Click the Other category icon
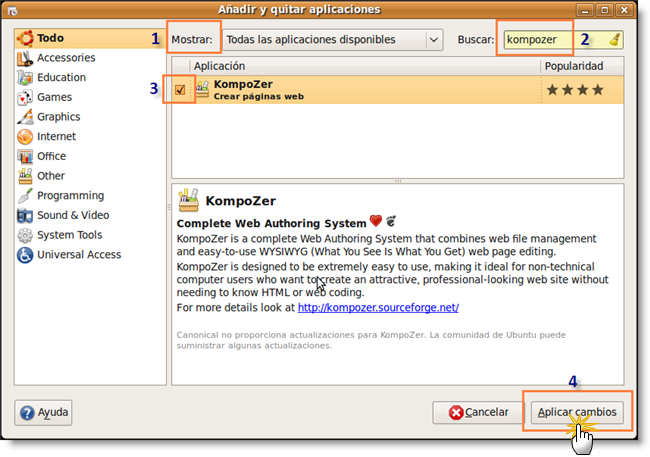This screenshot has height=457, width=650. click(x=25, y=176)
